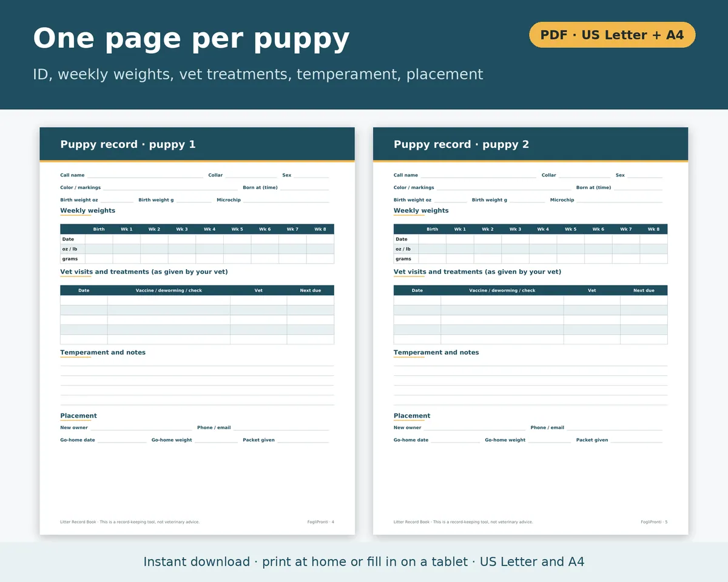Viewport: 728px width, 582px height.
Task: Click the Birth weight oz field on puppy 2 page
Action: pos(451,199)
